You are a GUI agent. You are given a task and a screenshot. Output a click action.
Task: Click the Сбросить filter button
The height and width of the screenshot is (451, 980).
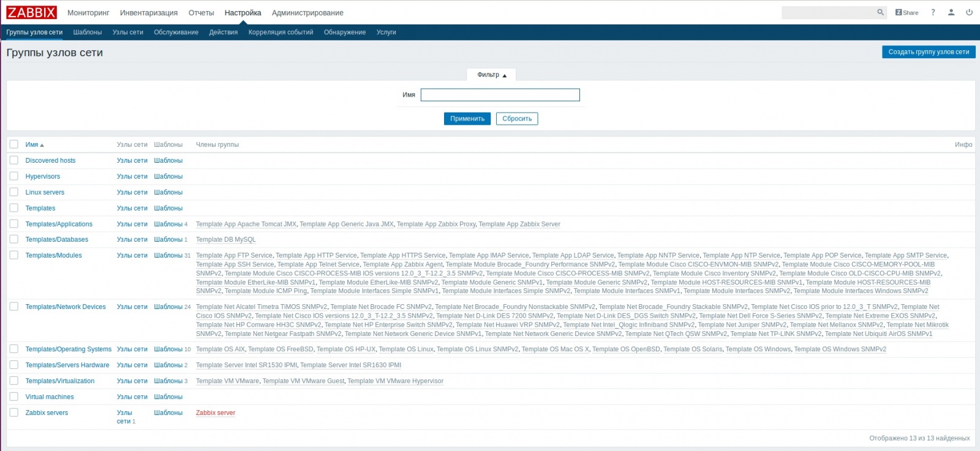(517, 119)
